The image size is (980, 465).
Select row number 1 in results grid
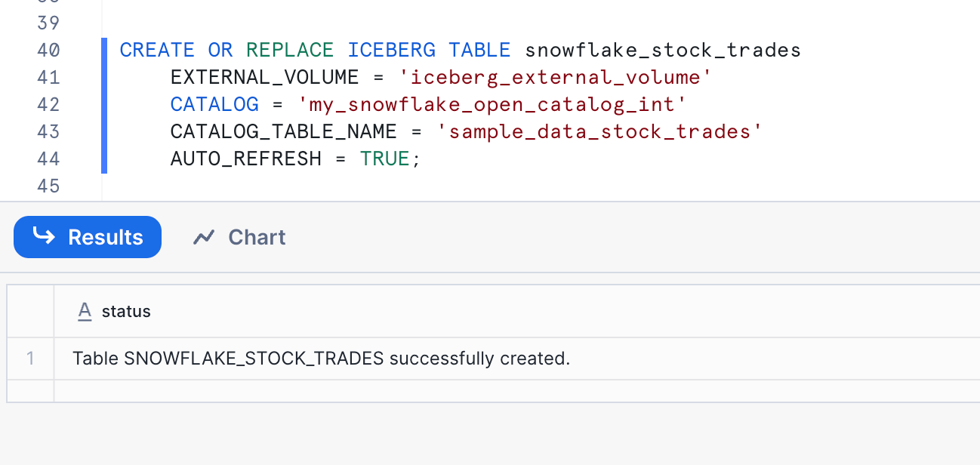point(30,359)
